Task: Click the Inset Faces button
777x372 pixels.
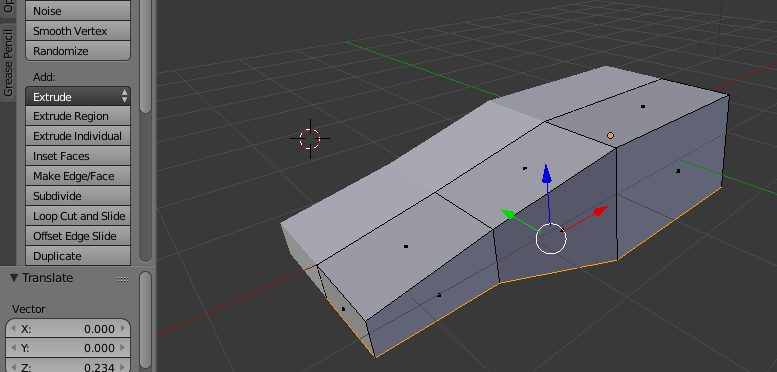Action: click(x=78, y=156)
